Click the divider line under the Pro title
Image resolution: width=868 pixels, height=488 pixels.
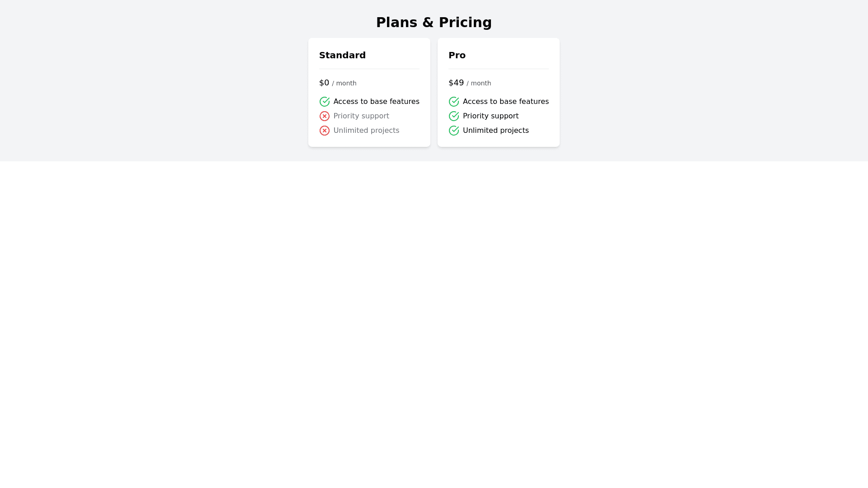click(498, 69)
